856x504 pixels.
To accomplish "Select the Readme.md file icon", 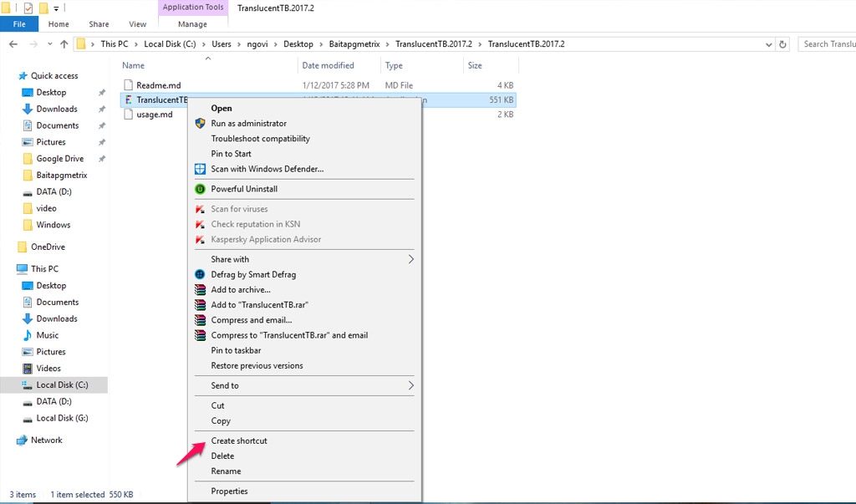I will click(128, 85).
